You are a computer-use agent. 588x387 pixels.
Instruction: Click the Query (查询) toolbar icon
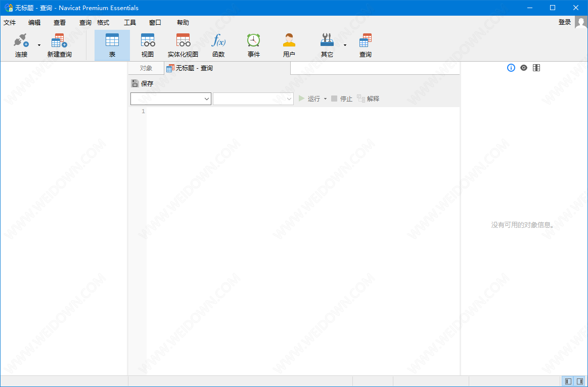[x=365, y=41]
